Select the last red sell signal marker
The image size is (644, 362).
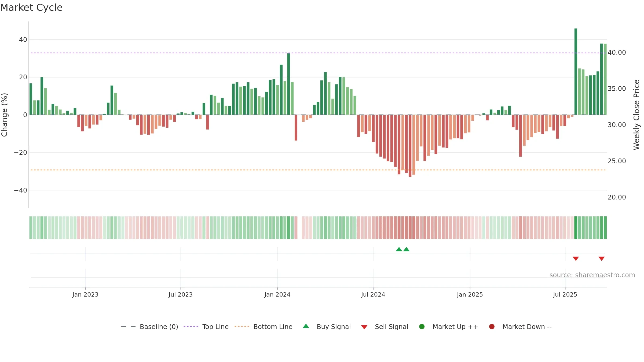[x=602, y=258]
